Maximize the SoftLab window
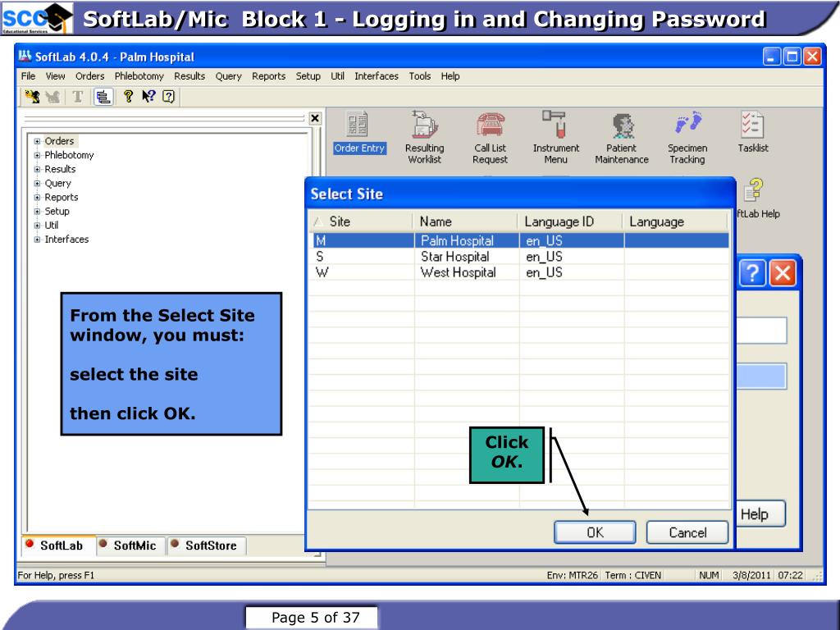This screenshot has width=840, height=630. coord(792,57)
